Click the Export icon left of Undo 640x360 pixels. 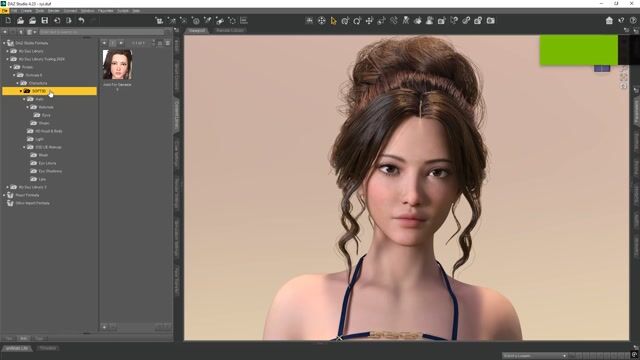point(69,20)
